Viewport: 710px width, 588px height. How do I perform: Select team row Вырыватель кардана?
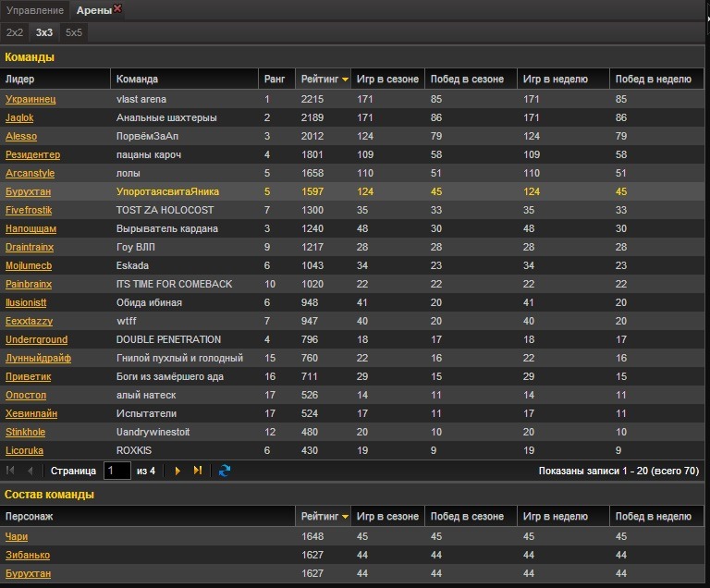click(x=352, y=228)
